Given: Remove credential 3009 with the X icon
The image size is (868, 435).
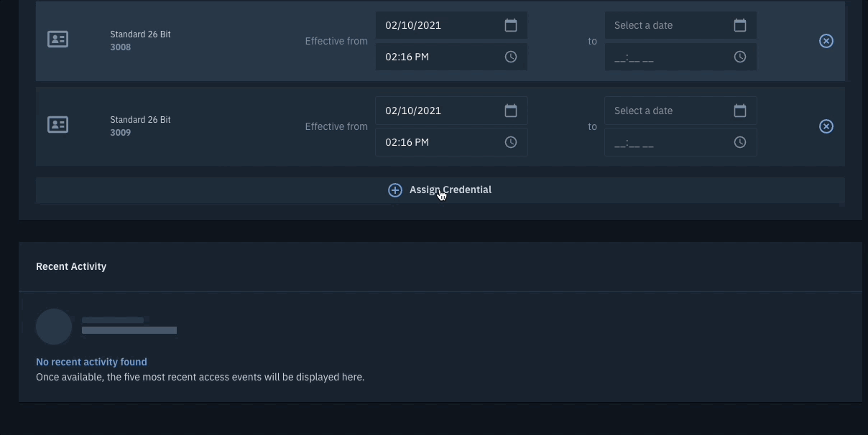Looking at the screenshot, I should 826,126.
